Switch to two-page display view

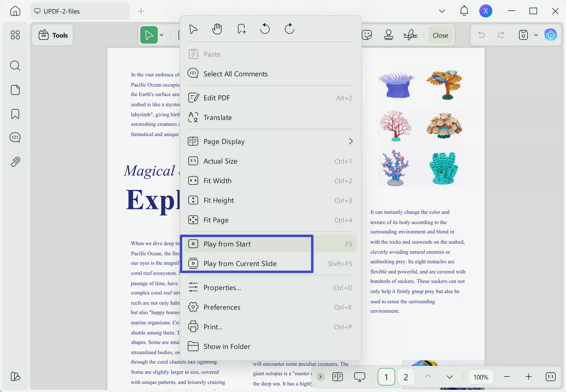click(x=338, y=377)
